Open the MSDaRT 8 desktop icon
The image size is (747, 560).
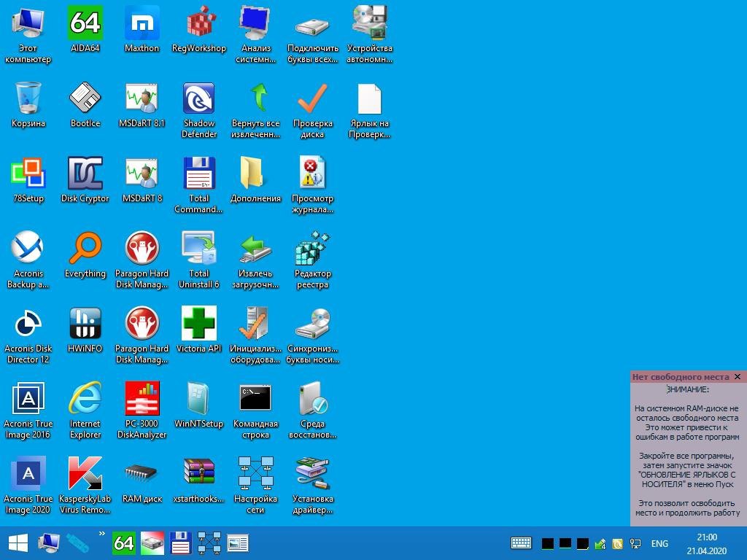142,179
